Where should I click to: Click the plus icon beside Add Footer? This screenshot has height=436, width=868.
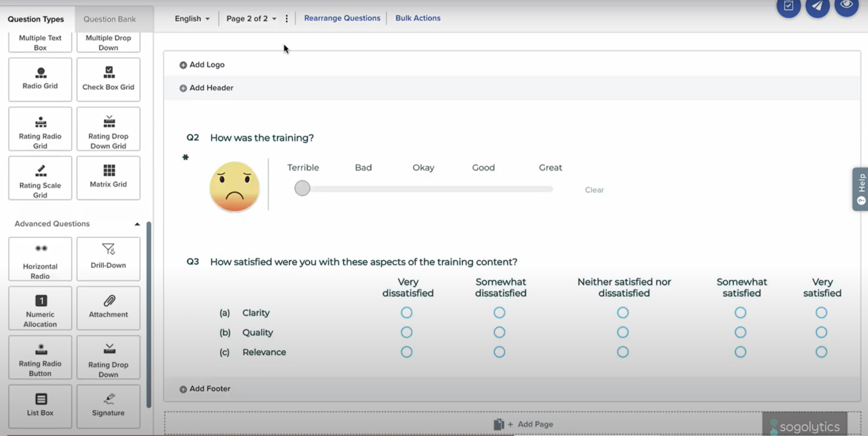click(x=183, y=389)
